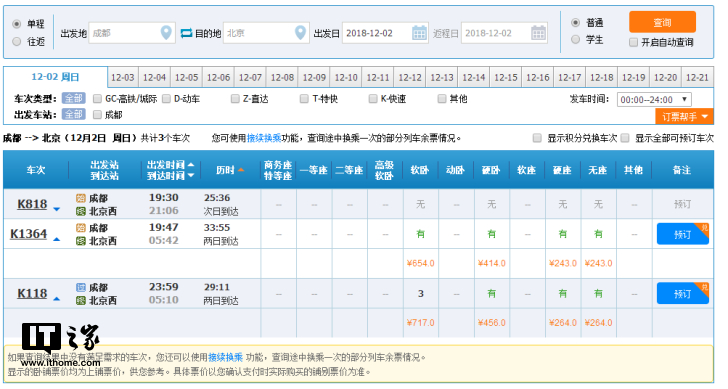This screenshot has height=389, width=728.
Task: Switch to the 12-09 date tab
Action: point(314,78)
